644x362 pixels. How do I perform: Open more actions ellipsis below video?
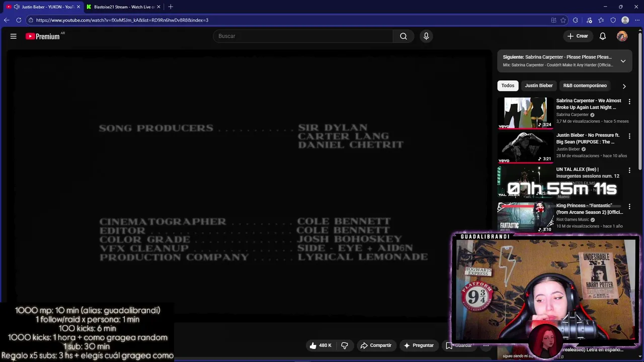coord(486,345)
